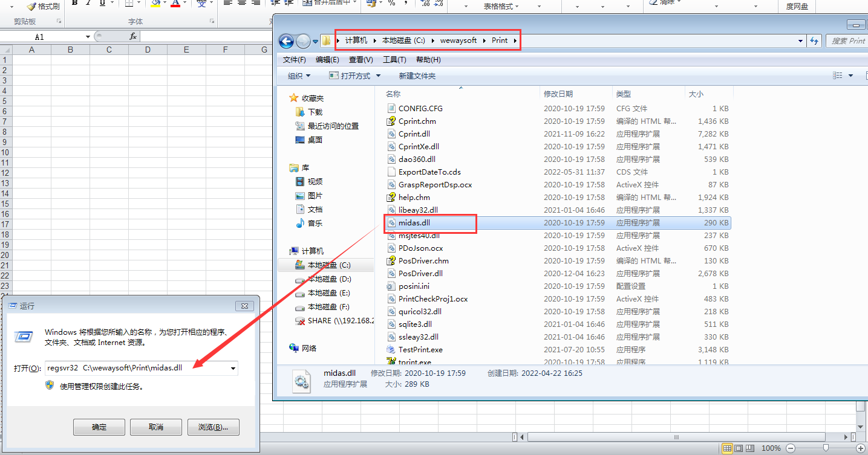
Task: Click the zoom in plus button
Action: (x=858, y=448)
